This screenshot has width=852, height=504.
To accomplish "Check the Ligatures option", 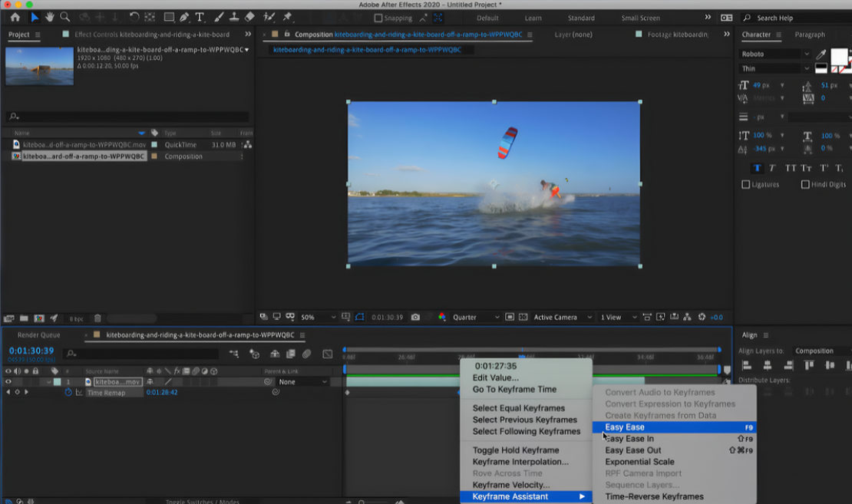I will [746, 184].
